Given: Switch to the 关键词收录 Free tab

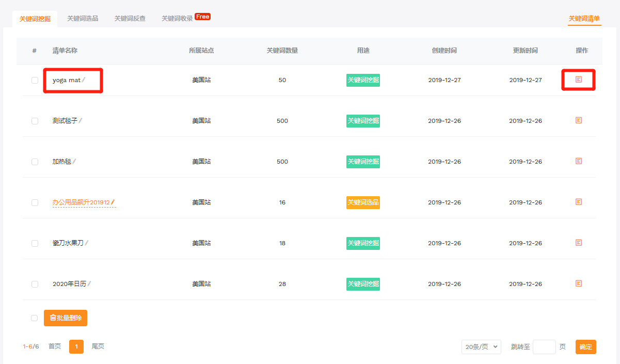Looking at the screenshot, I should click(186, 18).
